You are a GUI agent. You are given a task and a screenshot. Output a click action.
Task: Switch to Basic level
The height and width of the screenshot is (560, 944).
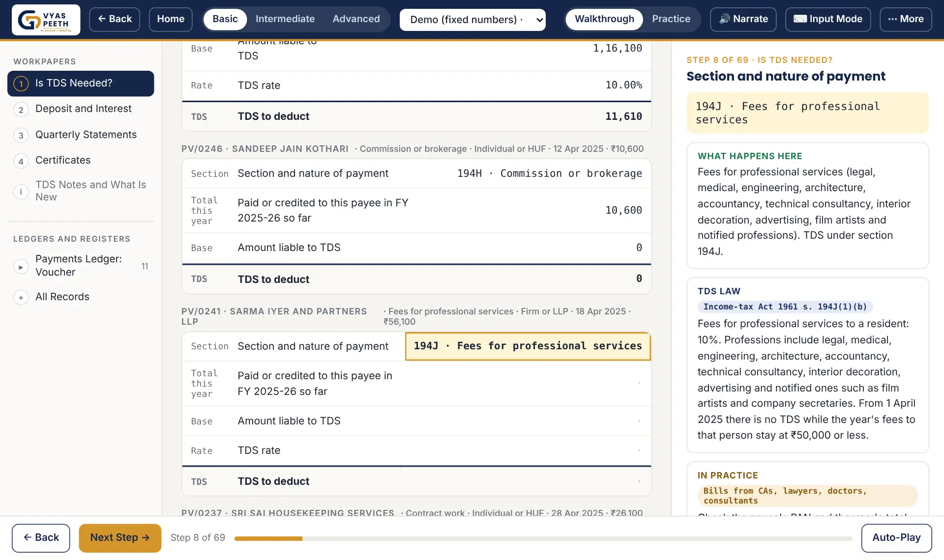point(225,19)
